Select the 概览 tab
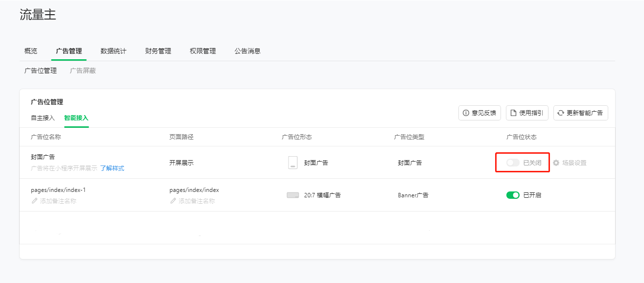644x283 pixels. click(x=31, y=51)
